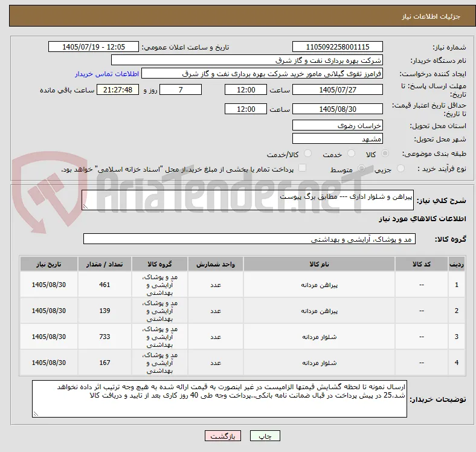
Task: Click the quantity 733 cell
Action: click(x=105, y=337)
